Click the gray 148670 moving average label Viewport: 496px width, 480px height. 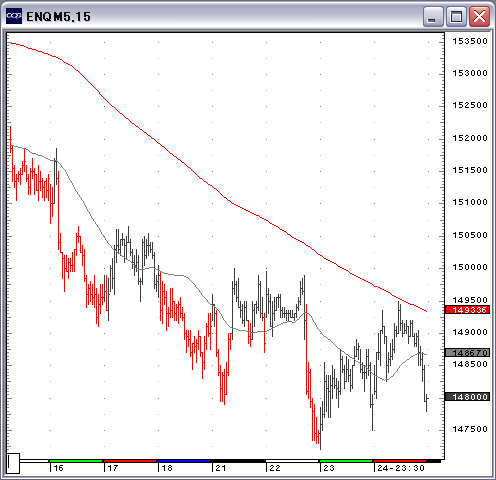click(468, 353)
